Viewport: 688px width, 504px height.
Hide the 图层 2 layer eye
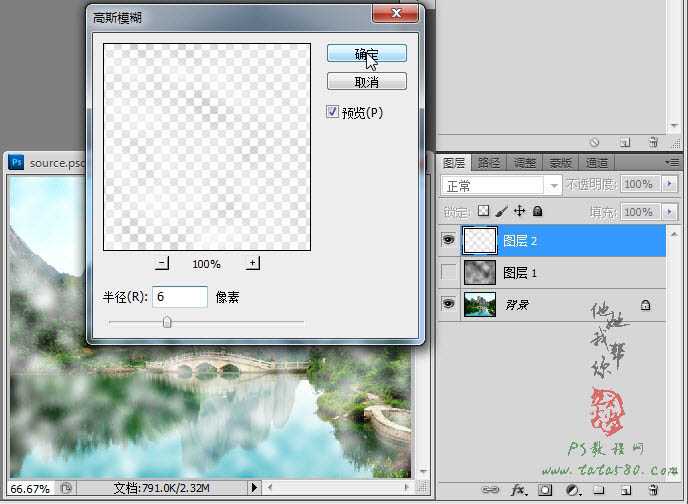(448, 240)
